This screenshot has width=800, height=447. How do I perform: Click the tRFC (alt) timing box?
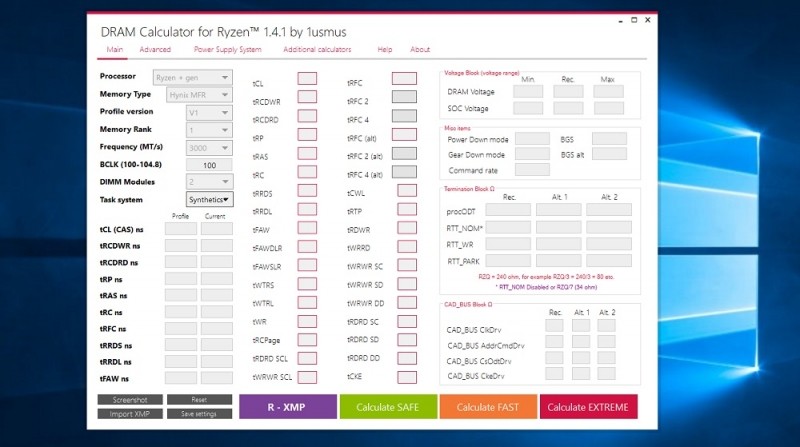404,135
